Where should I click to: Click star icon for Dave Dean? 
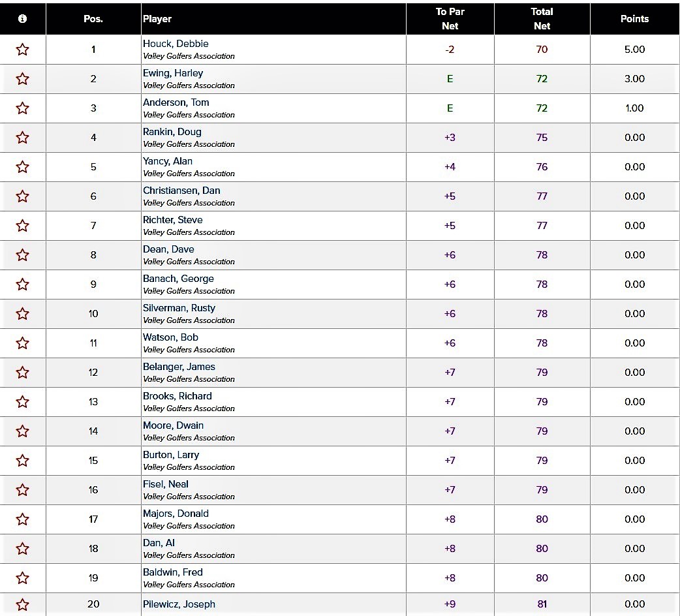(23, 255)
